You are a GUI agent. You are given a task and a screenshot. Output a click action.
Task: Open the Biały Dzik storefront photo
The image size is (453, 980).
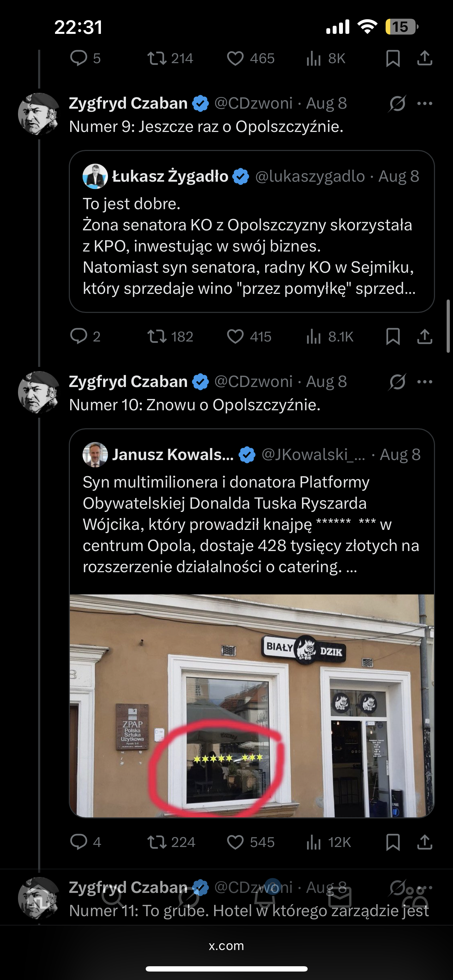coord(252,705)
